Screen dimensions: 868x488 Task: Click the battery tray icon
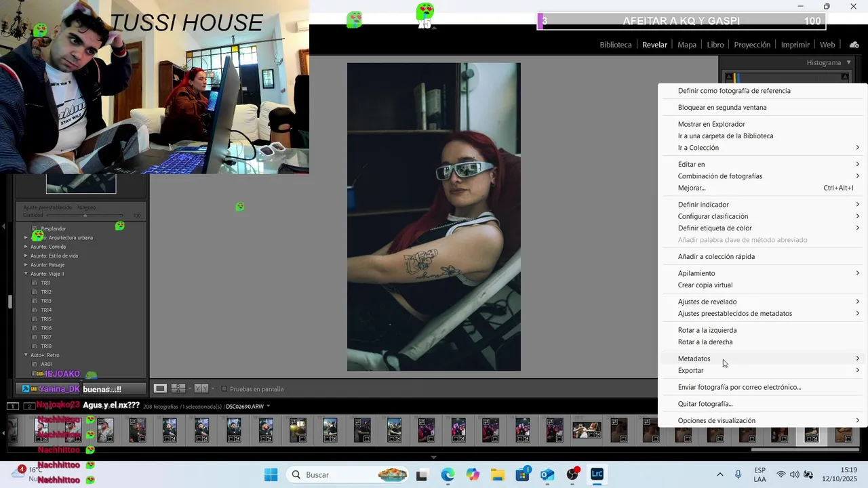(808, 474)
